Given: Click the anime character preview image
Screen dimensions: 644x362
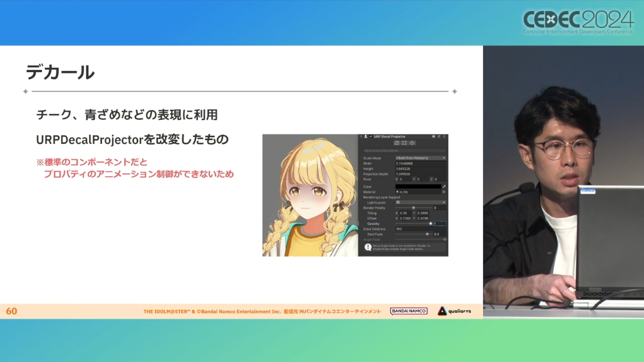Looking at the screenshot, I should pyautogui.click(x=310, y=195).
